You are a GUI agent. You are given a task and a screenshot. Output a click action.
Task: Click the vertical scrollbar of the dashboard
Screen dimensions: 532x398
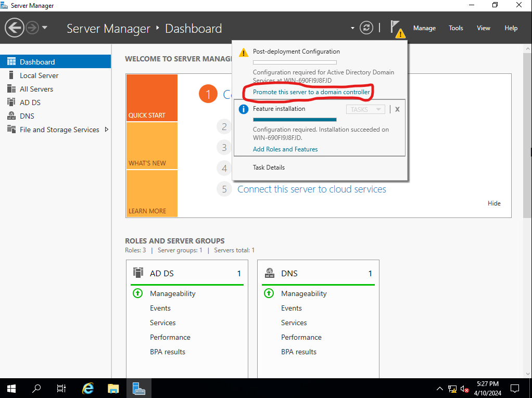[x=527, y=136]
